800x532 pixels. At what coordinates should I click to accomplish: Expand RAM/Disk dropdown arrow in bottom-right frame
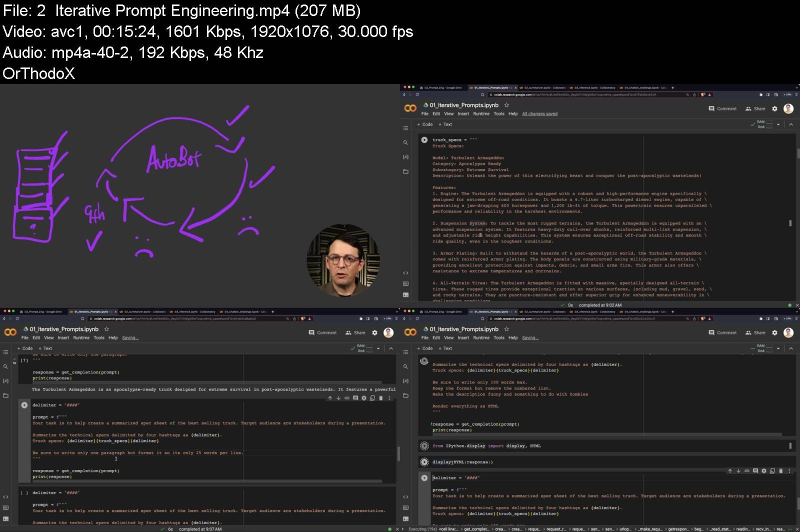pos(778,348)
